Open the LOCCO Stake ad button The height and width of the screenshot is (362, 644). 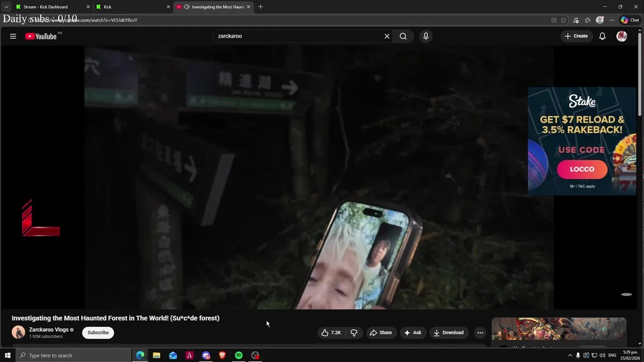click(x=582, y=169)
